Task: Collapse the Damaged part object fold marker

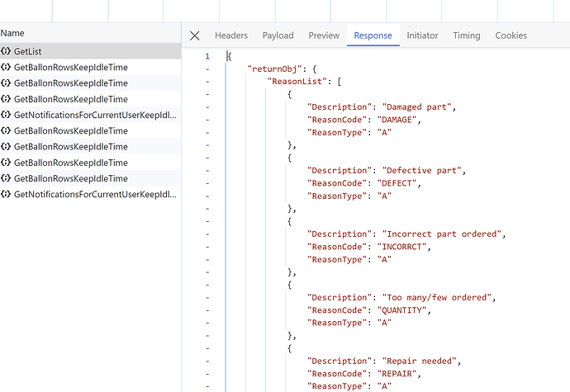Action: [x=207, y=94]
